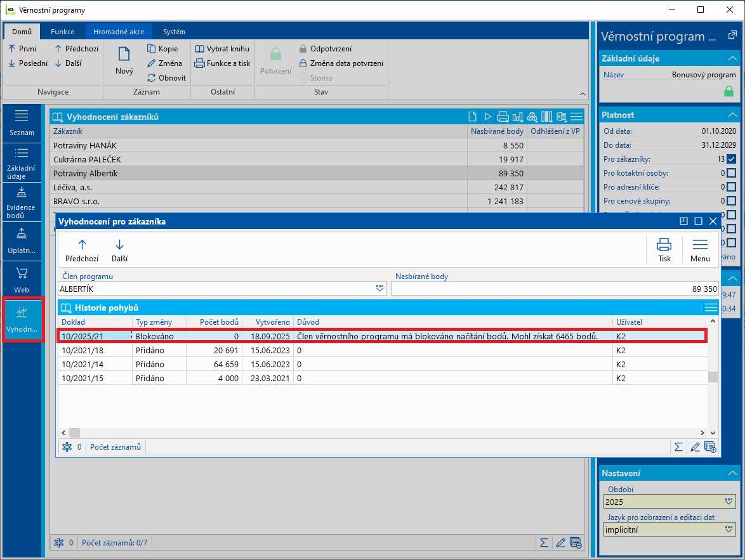745x560 pixels.
Task: Go to previous customer with Předchozí arrow
Action: click(x=82, y=245)
